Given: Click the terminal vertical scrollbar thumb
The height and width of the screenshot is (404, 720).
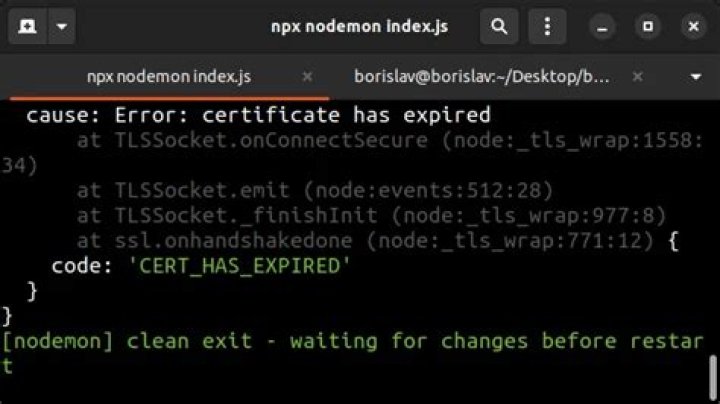Looking at the screenshot, I should (713, 377).
